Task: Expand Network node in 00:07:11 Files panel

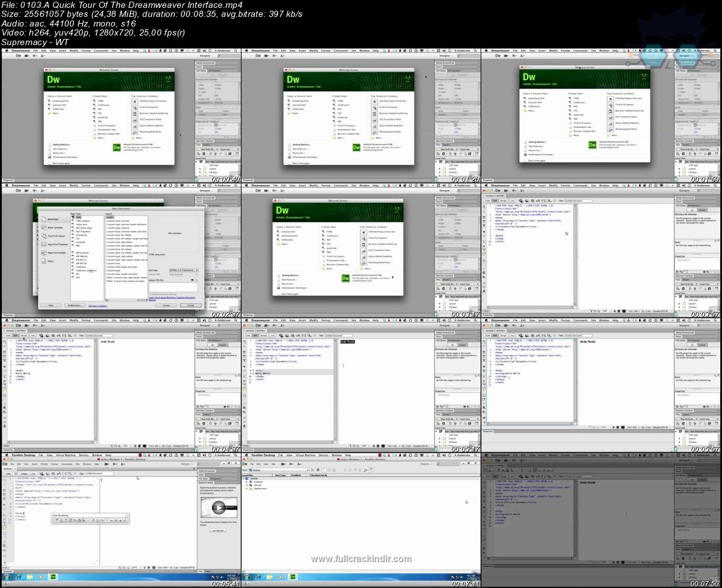Action: 246,485
